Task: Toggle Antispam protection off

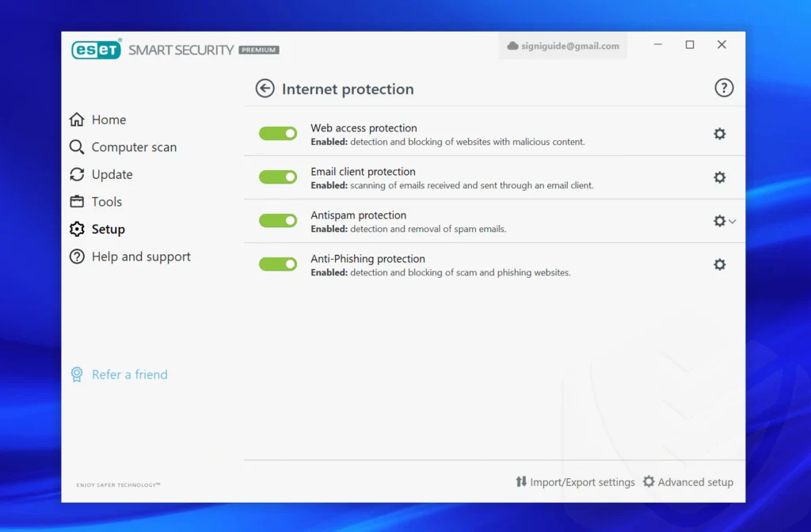Action: coord(278,221)
